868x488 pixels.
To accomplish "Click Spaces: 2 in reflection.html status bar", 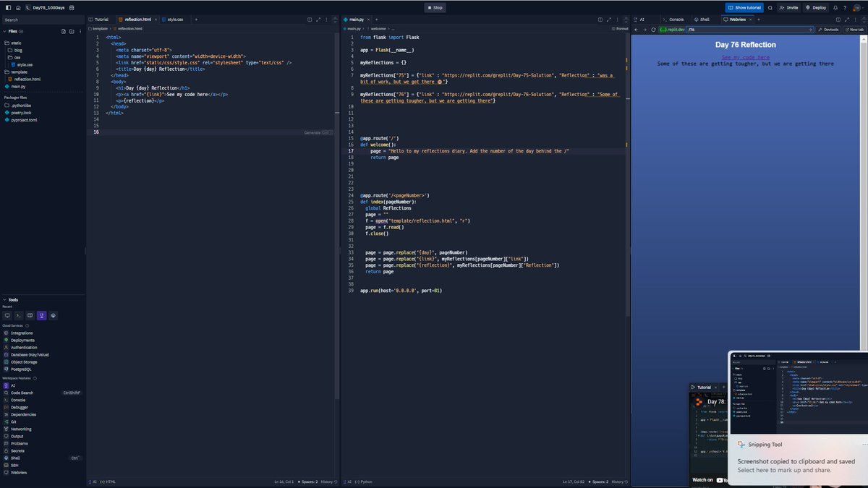I will [309, 481].
